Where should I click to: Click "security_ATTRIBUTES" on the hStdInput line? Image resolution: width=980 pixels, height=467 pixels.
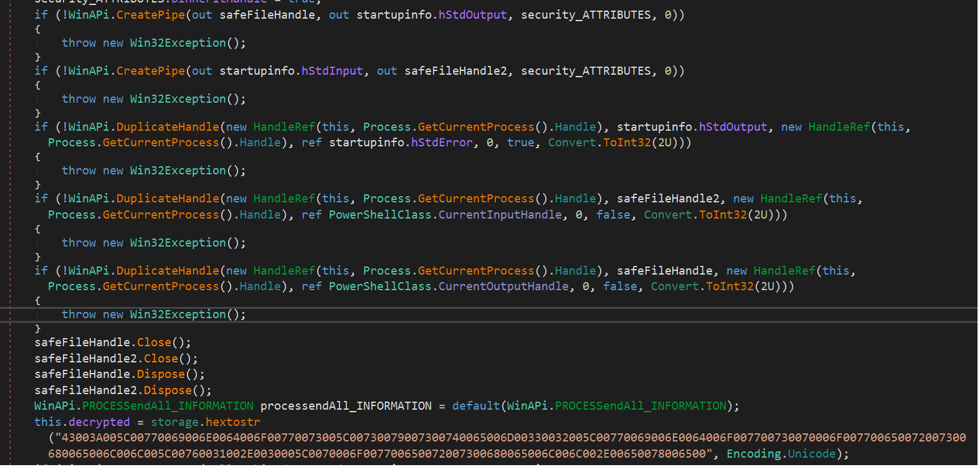[x=586, y=71]
